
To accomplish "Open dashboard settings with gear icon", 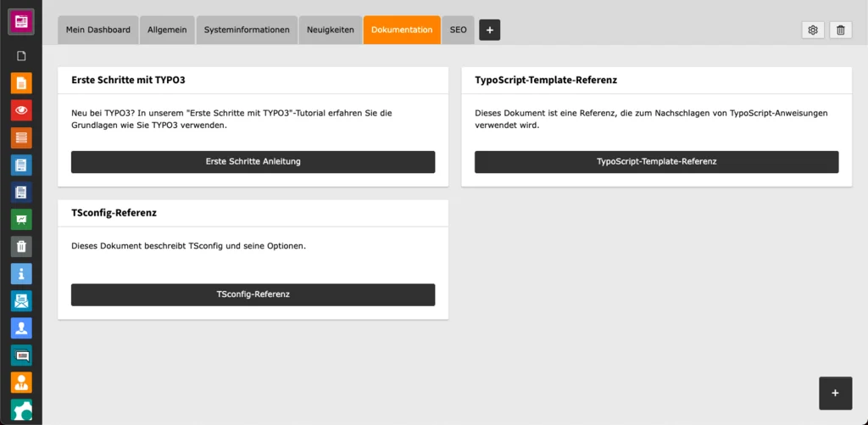I will 813,31.
